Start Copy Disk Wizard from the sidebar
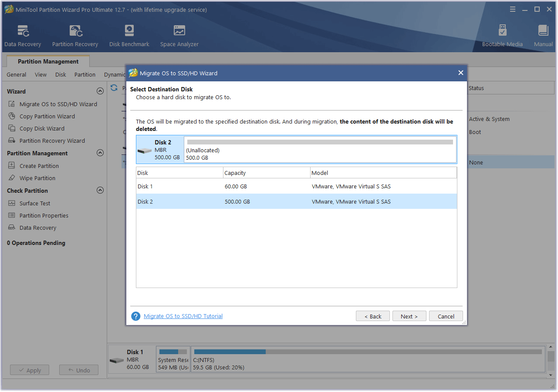This screenshot has height=392, width=558. point(42,128)
